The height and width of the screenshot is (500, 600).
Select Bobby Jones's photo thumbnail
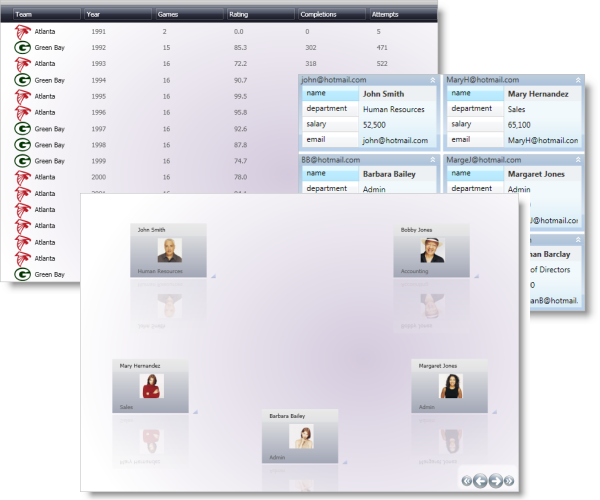[432, 250]
